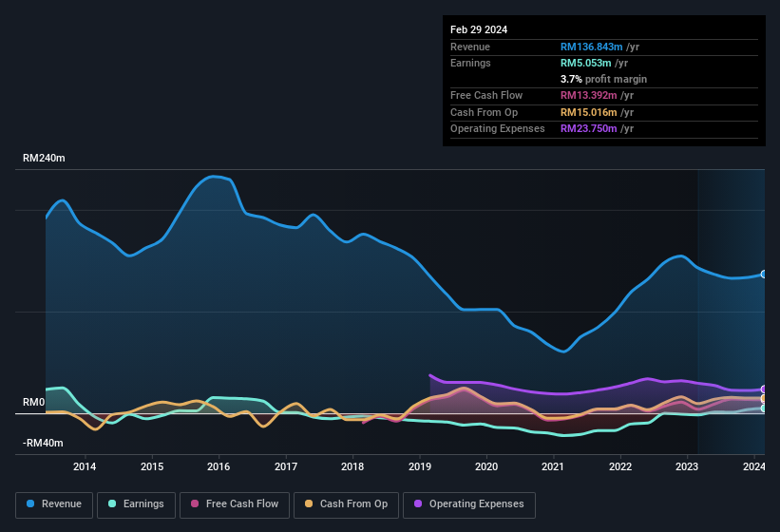
Task: Toggle the Revenue legend button
Action: coord(54,504)
